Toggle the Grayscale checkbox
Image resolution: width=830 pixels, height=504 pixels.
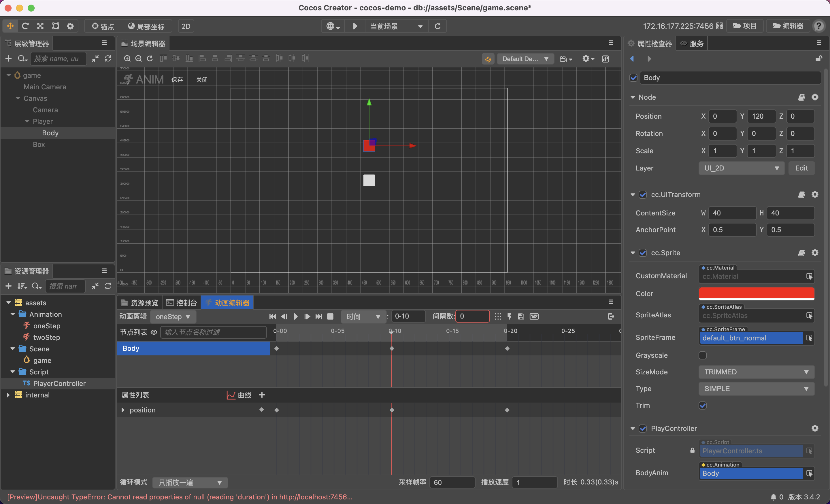pos(702,355)
